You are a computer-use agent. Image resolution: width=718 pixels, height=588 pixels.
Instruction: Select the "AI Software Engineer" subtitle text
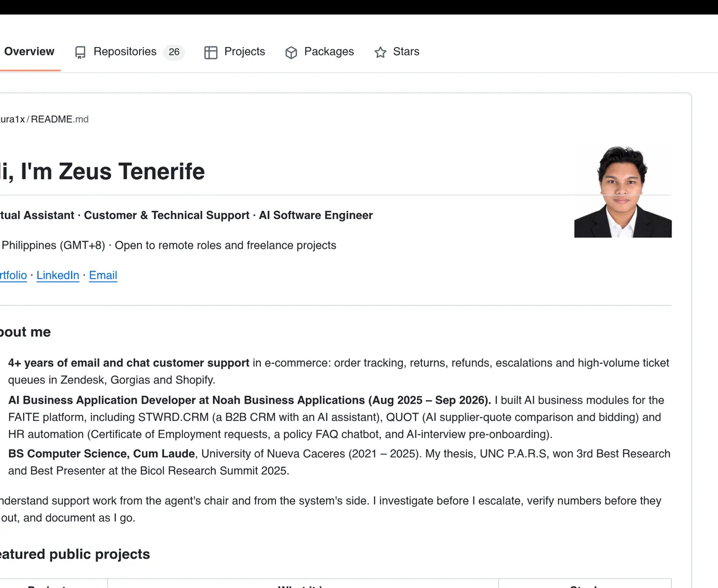316,215
